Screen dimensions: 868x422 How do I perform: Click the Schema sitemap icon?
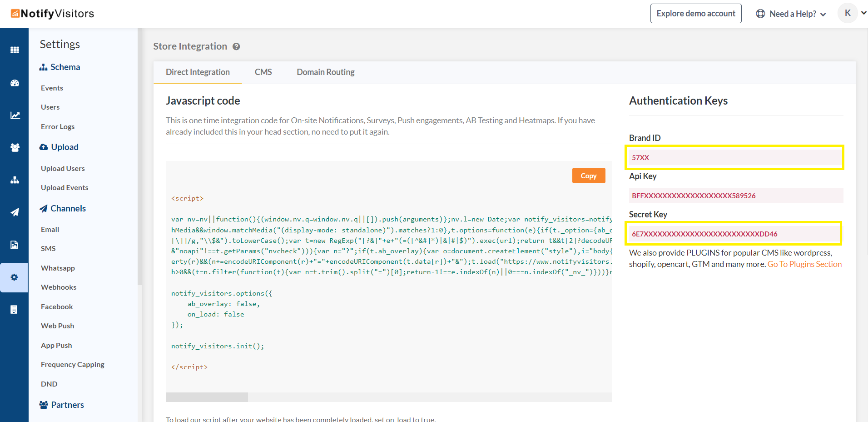coord(43,67)
